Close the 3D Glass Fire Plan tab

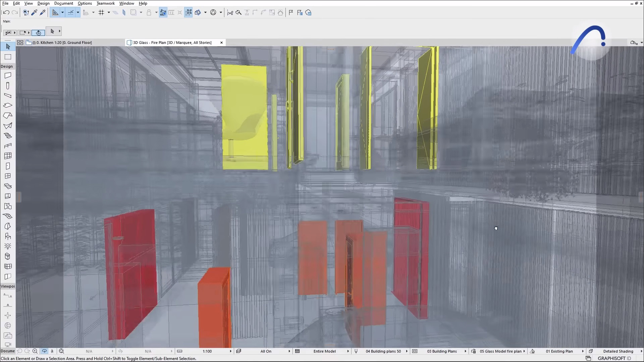221,43
